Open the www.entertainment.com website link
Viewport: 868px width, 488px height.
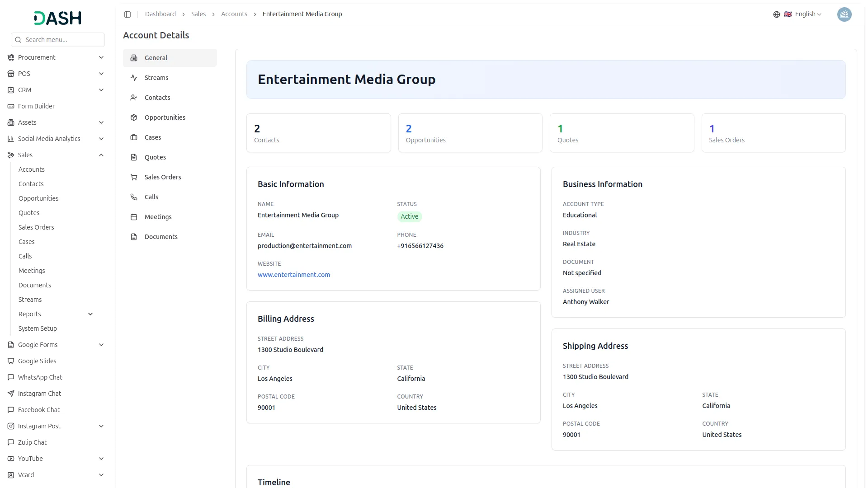[294, 275]
